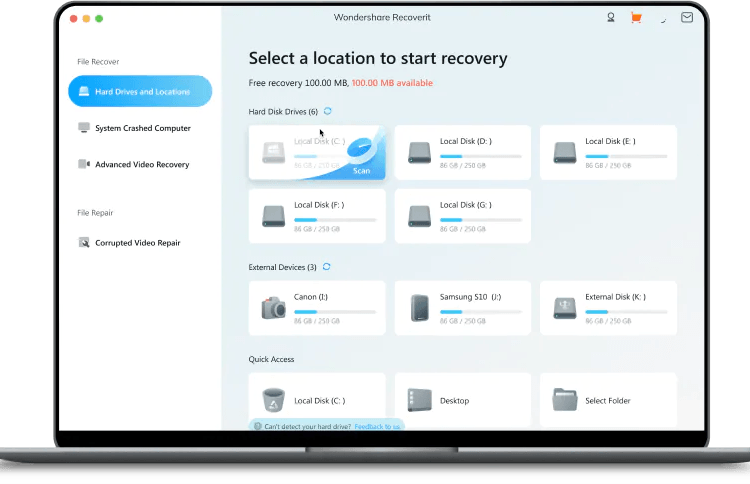Select the Hard Drives and Locations tab

140,92
